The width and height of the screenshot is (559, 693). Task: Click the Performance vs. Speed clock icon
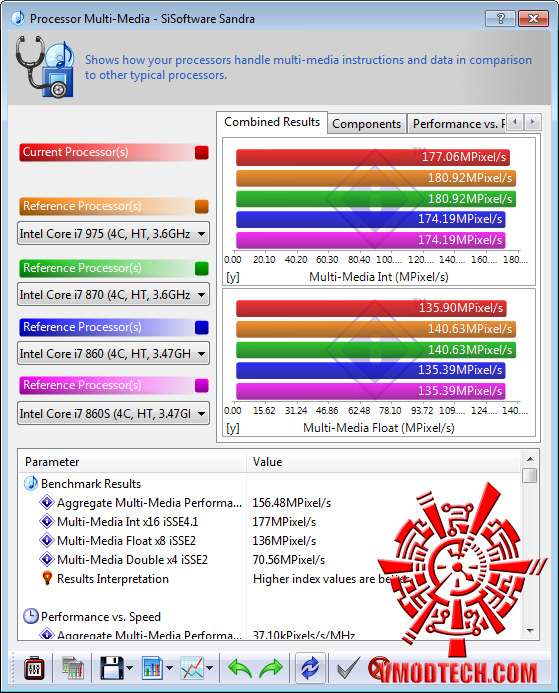[30, 616]
